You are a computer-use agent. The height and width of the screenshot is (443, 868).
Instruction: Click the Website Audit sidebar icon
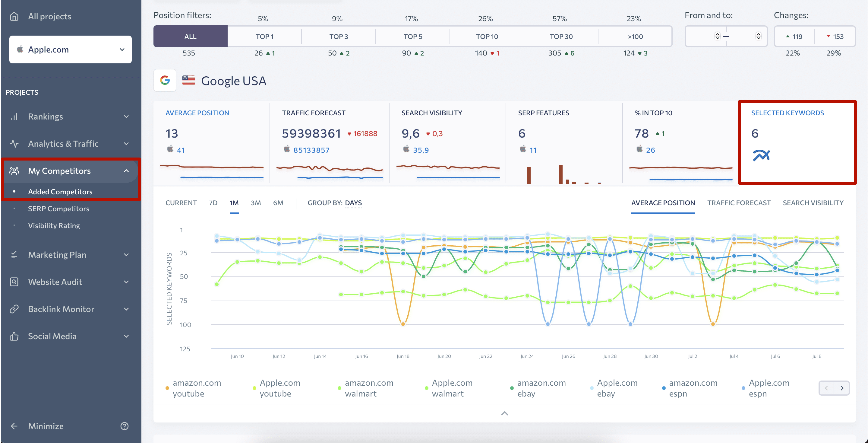15,281
